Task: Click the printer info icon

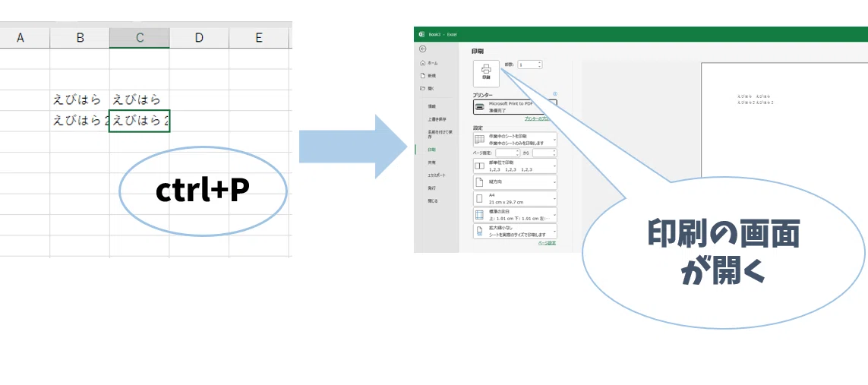Action: pos(554,94)
